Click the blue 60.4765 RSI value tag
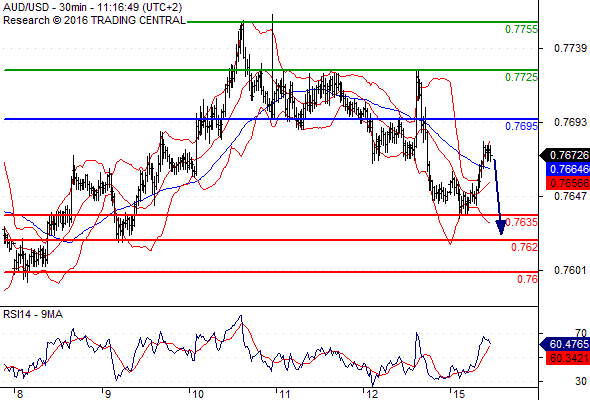 pos(565,344)
